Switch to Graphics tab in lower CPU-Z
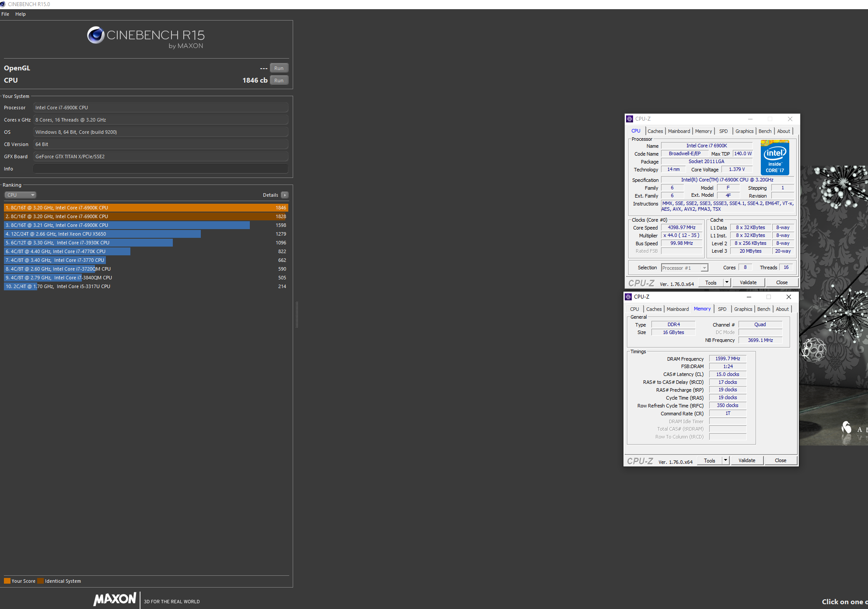The width and height of the screenshot is (868, 609). point(743,309)
